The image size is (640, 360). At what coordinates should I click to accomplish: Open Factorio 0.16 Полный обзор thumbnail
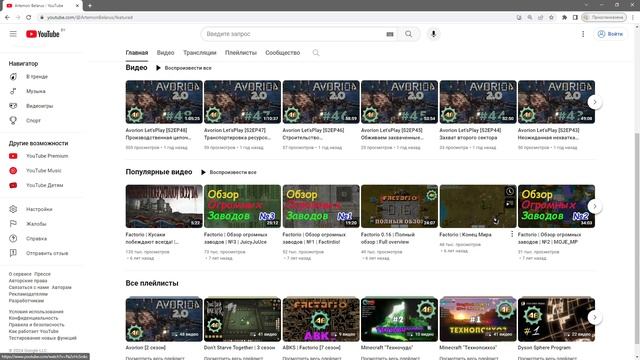(x=399, y=206)
